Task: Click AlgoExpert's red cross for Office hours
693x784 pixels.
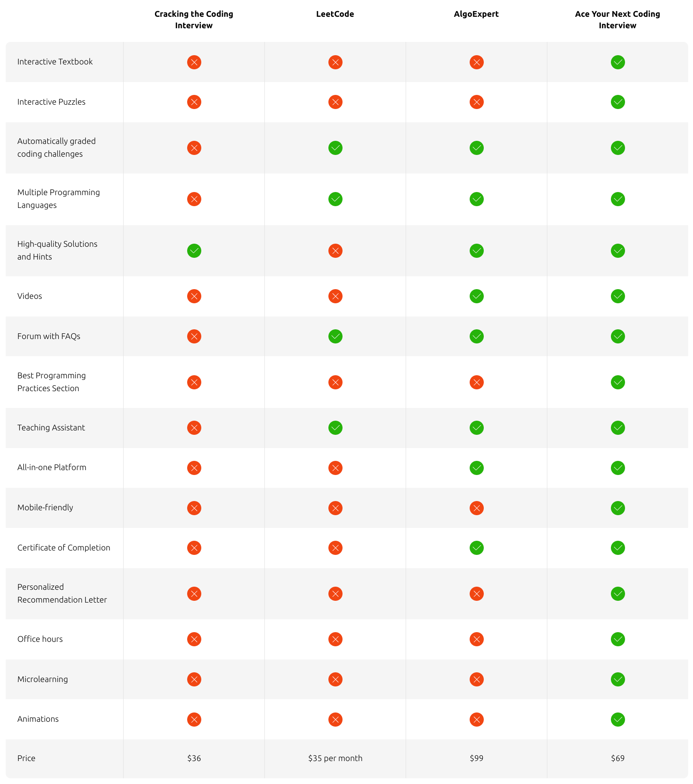Action: (x=476, y=639)
